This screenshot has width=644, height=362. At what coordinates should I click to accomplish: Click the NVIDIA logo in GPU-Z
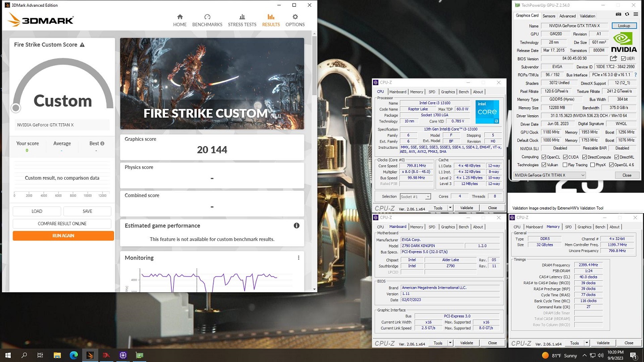coord(624,43)
